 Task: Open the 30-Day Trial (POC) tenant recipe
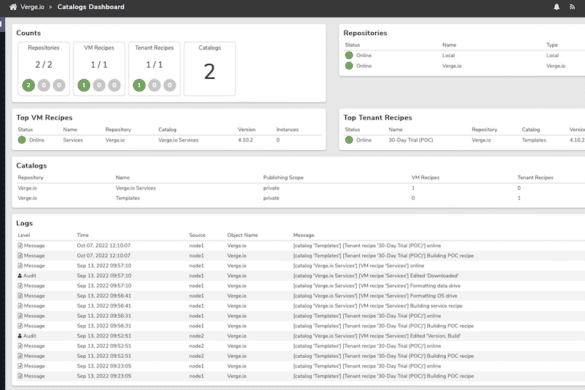click(411, 140)
